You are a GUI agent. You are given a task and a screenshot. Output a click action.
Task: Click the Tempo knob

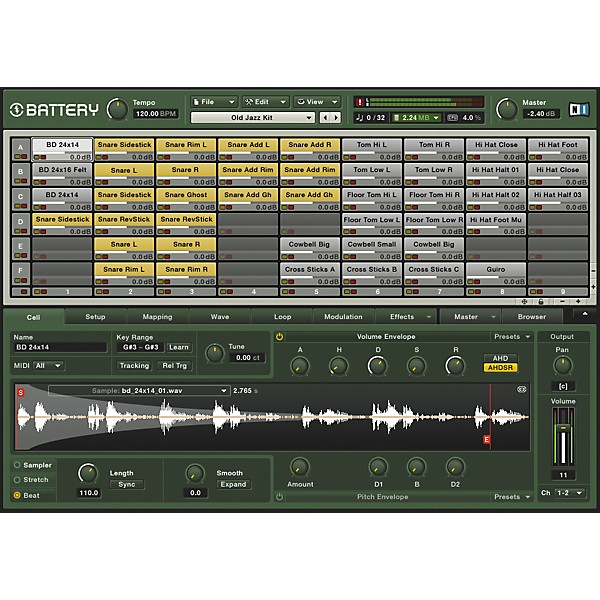click(x=117, y=109)
